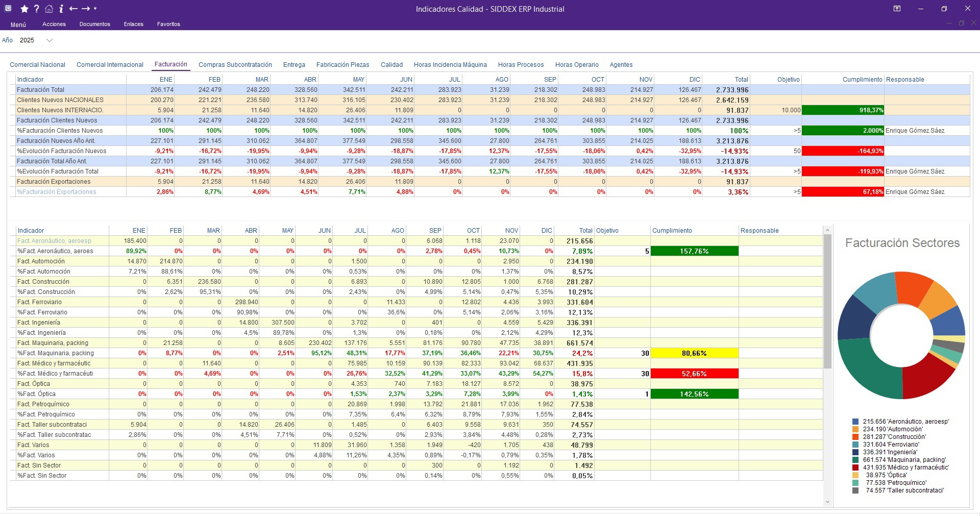Click the information 'i' icon
This screenshot has height=516, width=980.
click(61, 9)
